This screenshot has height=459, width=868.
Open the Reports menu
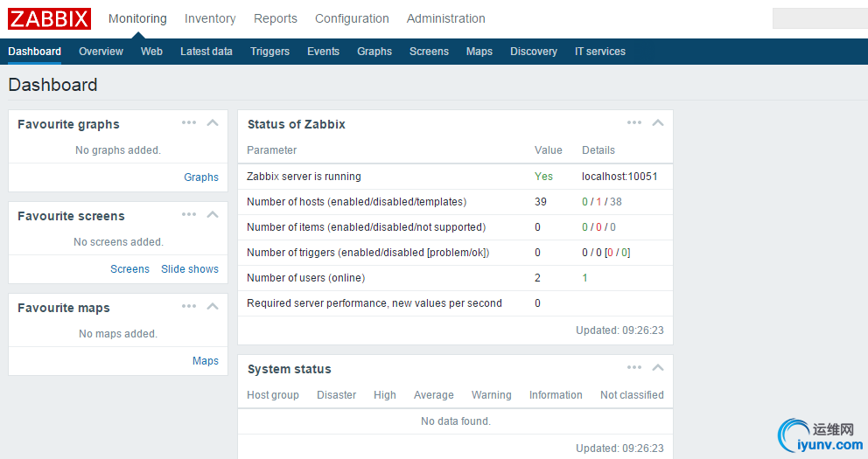tap(275, 19)
